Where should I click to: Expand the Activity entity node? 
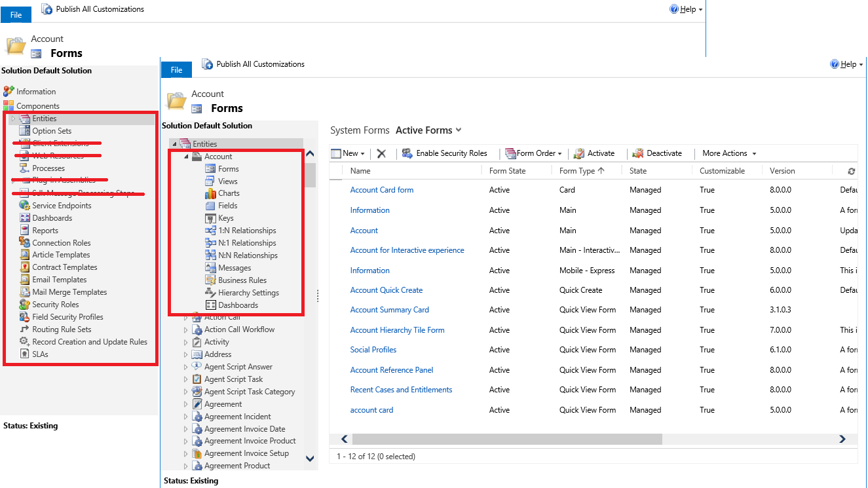pyautogui.click(x=186, y=342)
